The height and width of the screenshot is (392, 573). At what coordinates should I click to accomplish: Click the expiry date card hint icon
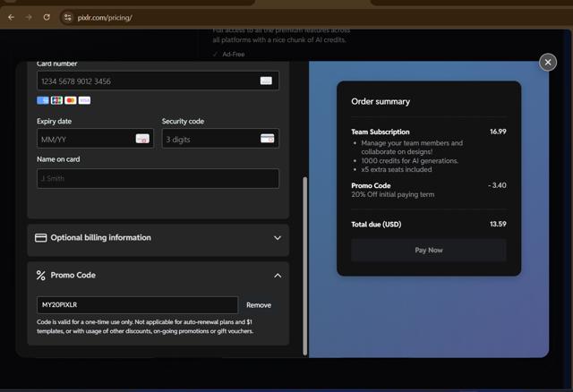142,139
